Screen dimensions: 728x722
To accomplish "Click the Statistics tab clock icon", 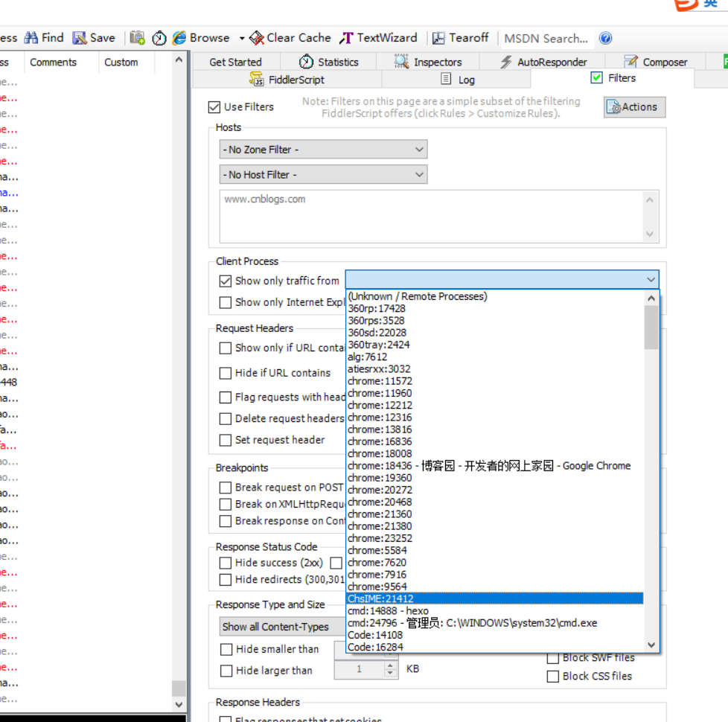I will pos(306,61).
